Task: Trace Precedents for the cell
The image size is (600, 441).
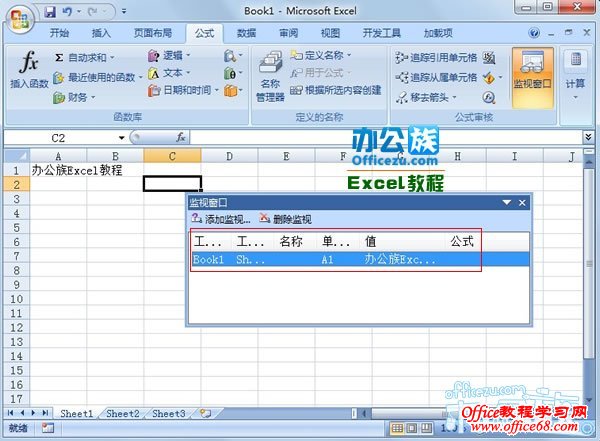Action: tap(436, 58)
